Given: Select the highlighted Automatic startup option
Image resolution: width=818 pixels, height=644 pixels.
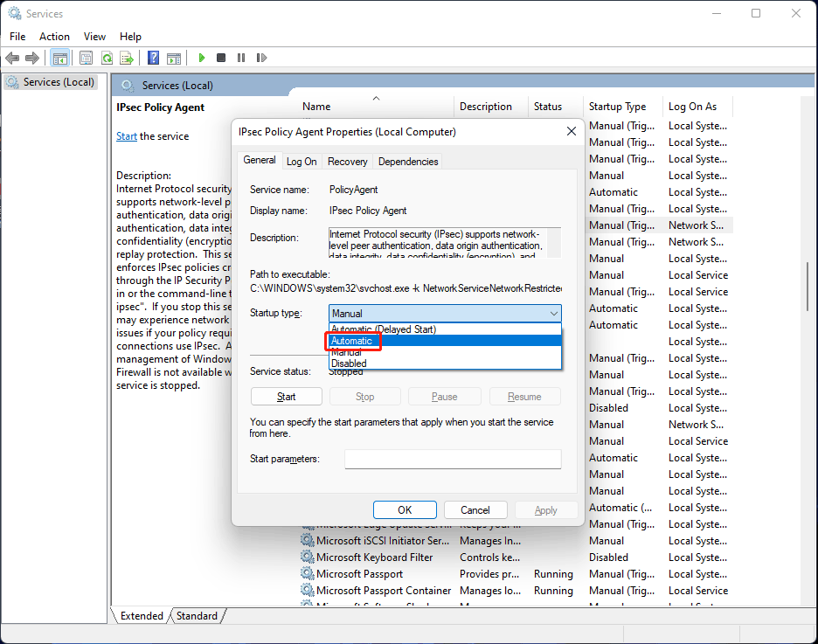Looking at the screenshot, I should (445, 341).
